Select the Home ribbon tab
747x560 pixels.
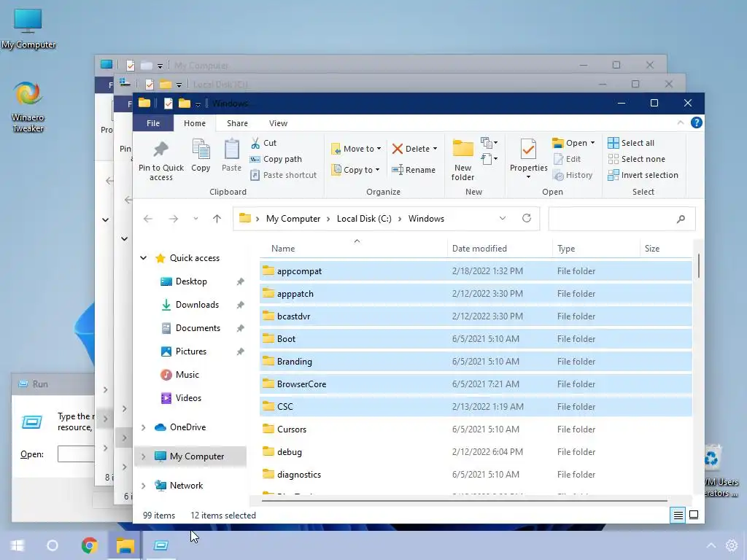tap(194, 122)
